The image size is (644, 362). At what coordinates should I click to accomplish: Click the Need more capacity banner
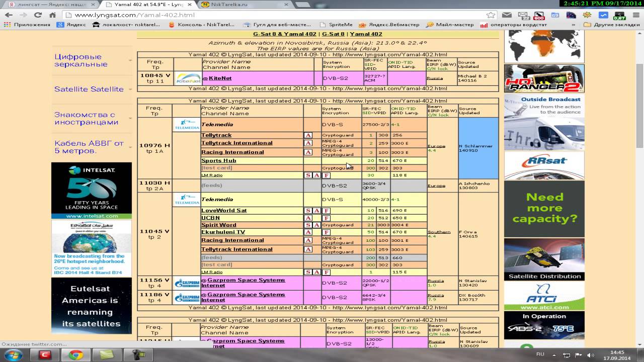(x=544, y=208)
